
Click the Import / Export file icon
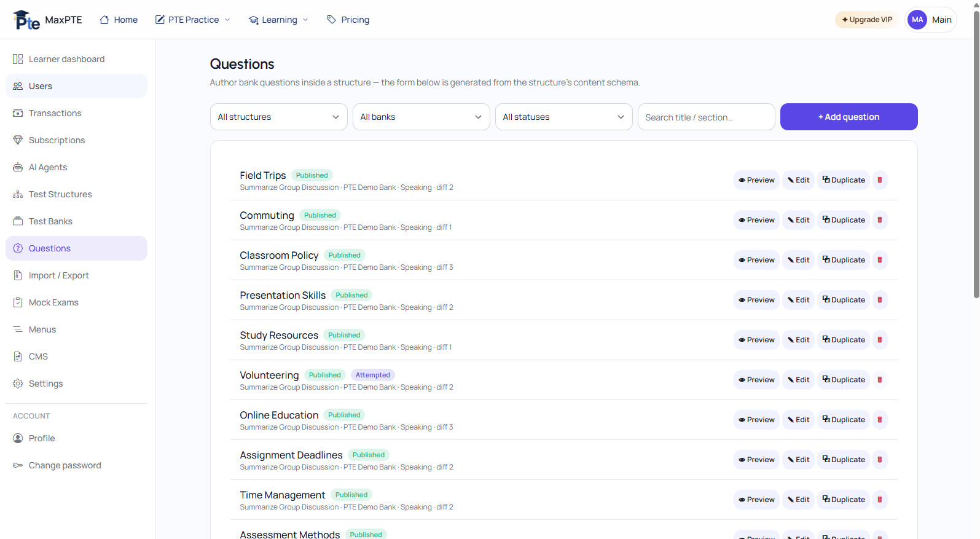click(18, 275)
